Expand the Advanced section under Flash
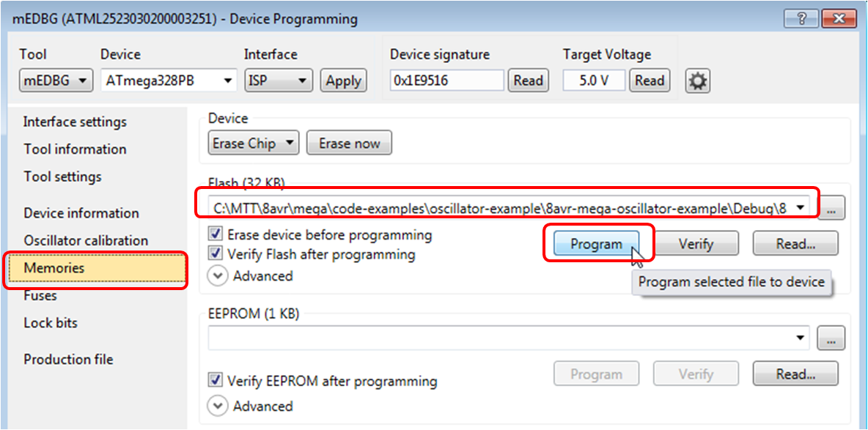Screen dimensions: 868x430 point(218,276)
